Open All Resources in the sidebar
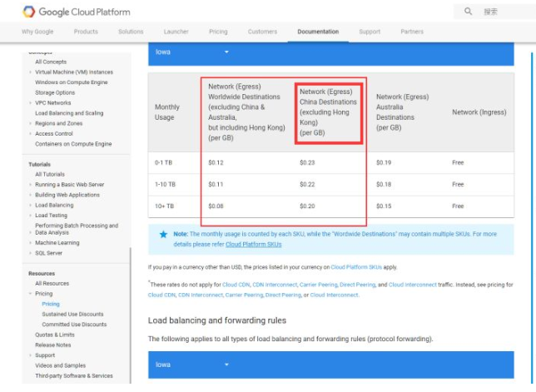This screenshot has height=392, width=536. (52, 283)
